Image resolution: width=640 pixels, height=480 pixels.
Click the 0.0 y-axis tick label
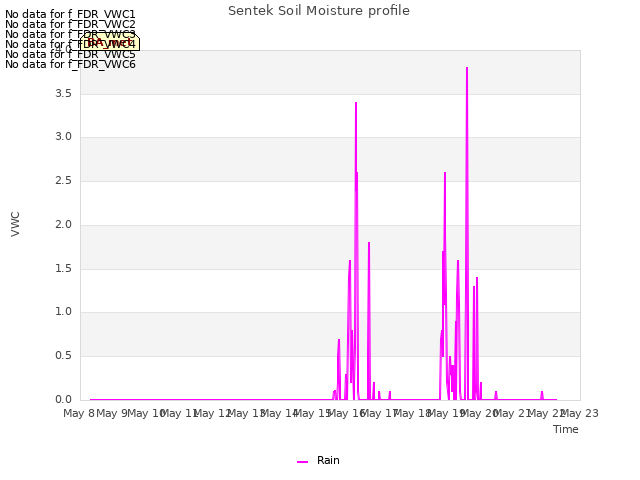pos(63,399)
